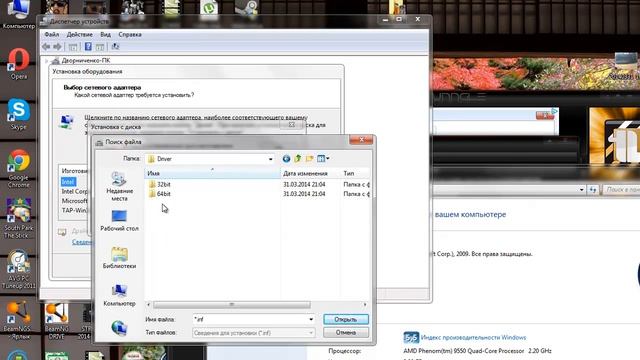This screenshot has height=360, width=640.
Task: Expand the address bar dropdown in system window
Action: coord(582,190)
